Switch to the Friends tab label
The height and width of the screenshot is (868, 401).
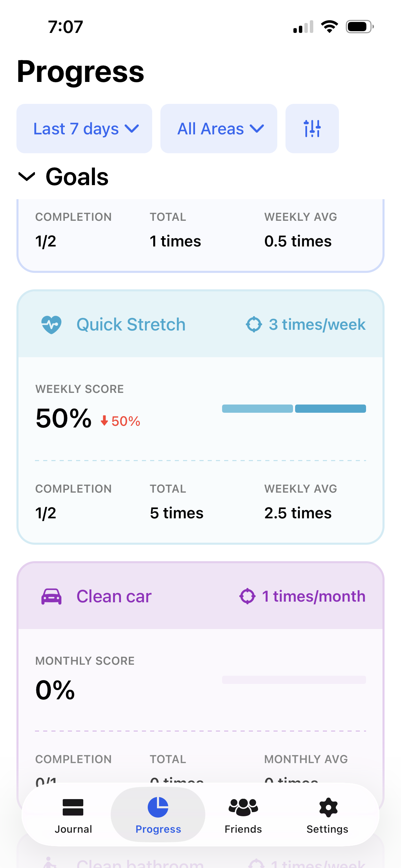tap(243, 829)
